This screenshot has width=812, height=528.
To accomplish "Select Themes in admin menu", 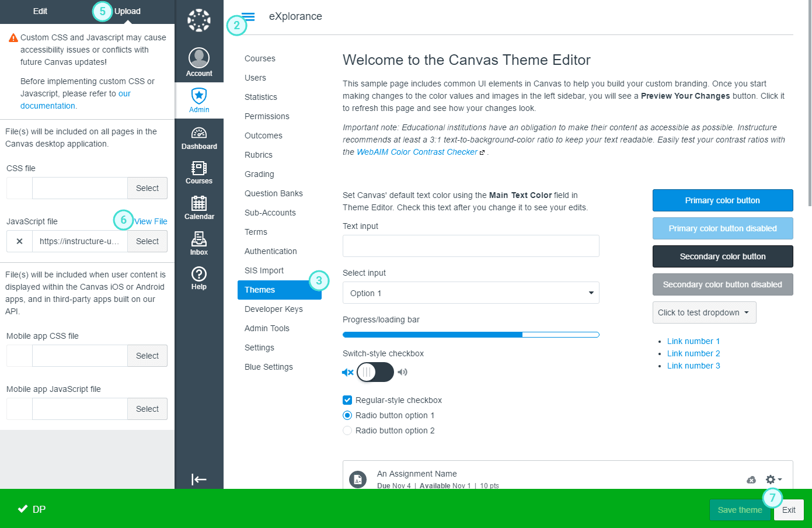I will point(280,290).
